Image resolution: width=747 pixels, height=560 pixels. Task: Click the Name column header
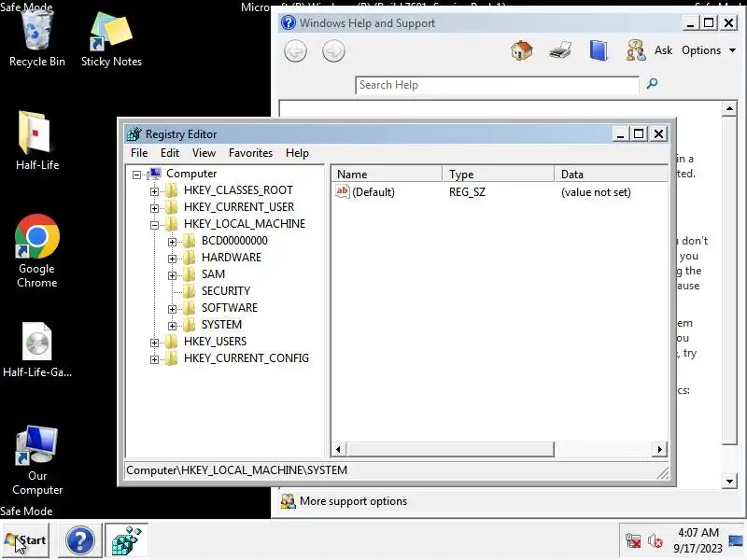[387, 174]
